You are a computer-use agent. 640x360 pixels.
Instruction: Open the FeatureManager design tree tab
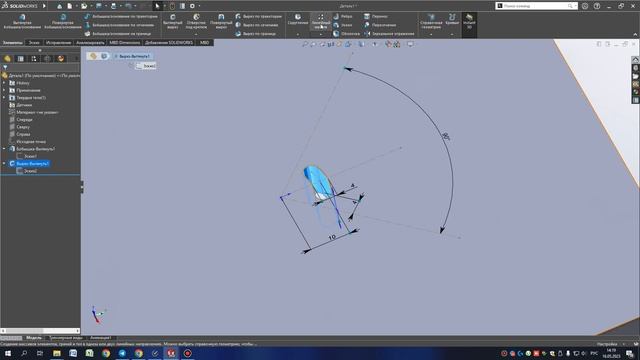click(x=7, y=59)
